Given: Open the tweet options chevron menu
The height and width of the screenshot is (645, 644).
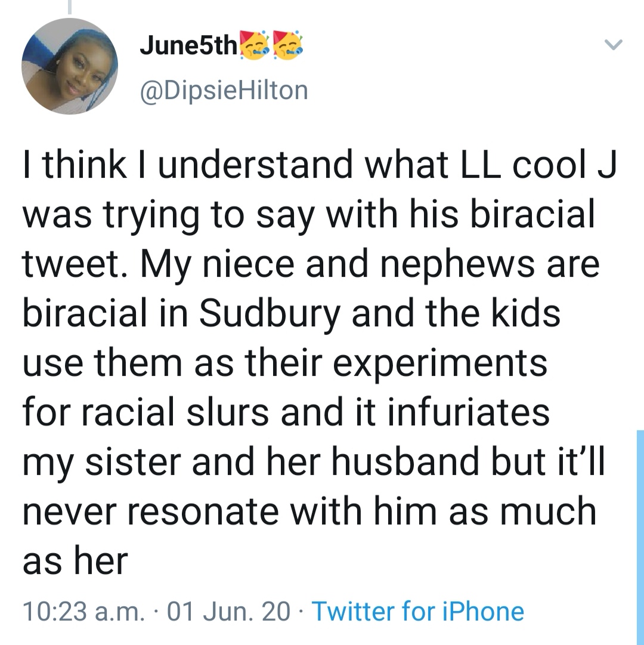Looking at the screenshot, I should click(614, 45).
